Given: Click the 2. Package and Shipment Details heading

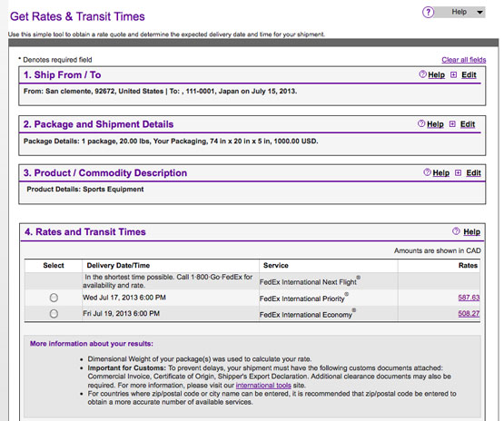Looking at the screenshot, I should 98,124.
